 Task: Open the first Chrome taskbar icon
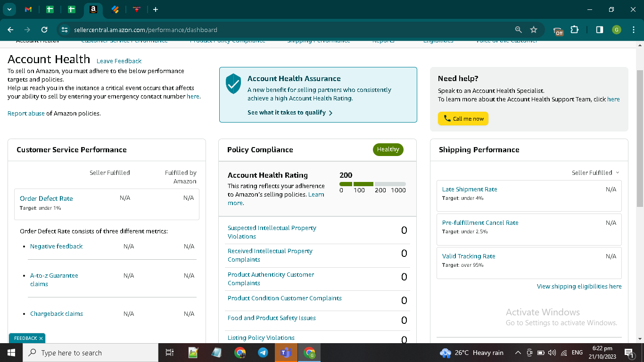240,353
